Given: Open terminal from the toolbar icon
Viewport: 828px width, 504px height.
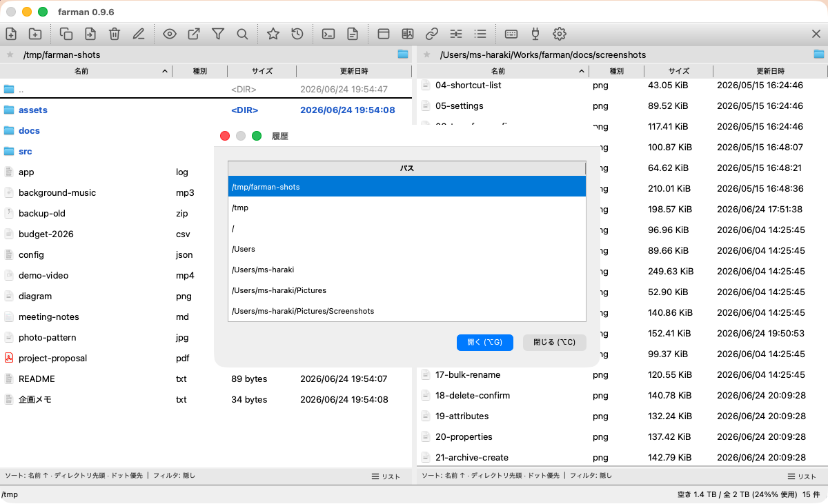Looking at the screenshot, I should tap(328, 33).
